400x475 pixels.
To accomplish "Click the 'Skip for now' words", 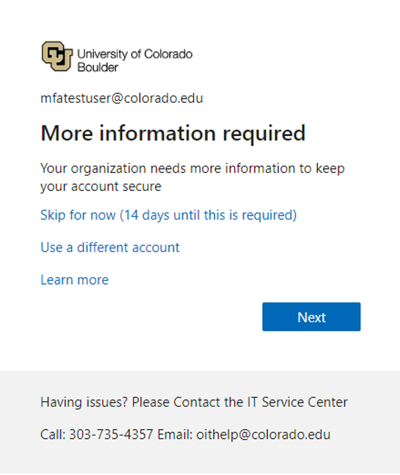I will click(x=78, y=215).
